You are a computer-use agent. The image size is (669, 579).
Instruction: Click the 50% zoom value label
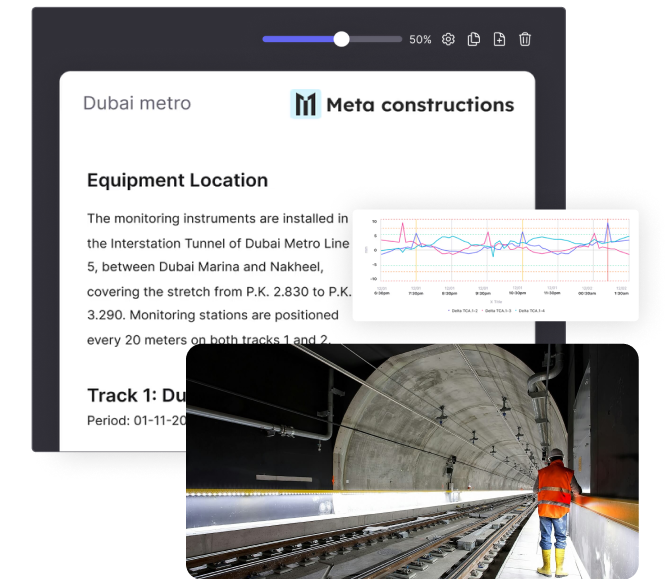420,40
